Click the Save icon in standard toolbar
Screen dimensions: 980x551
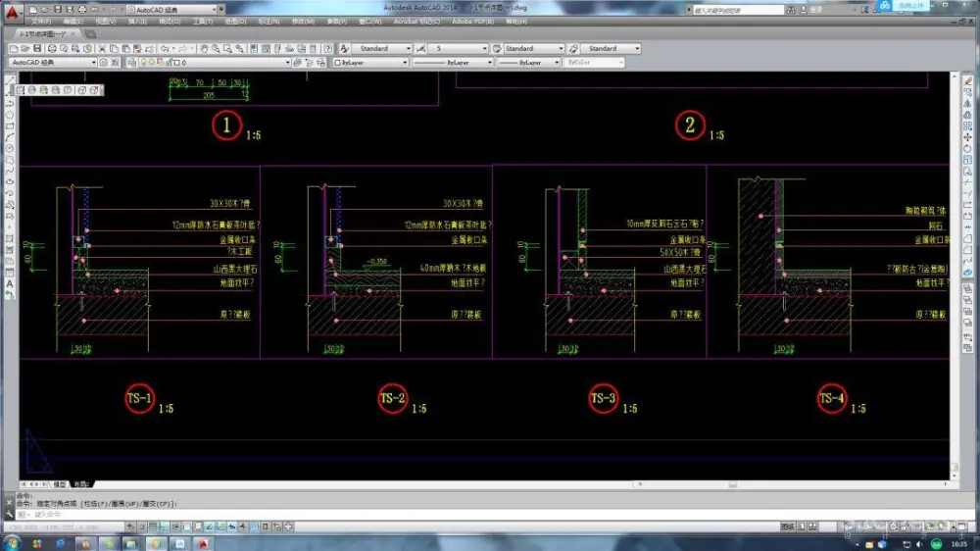coord(37,48)
